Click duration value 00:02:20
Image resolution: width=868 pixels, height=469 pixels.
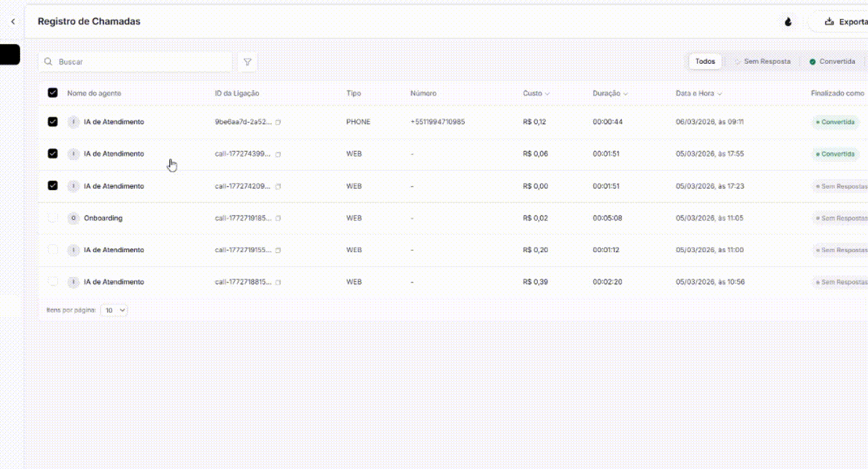point(607,281)
